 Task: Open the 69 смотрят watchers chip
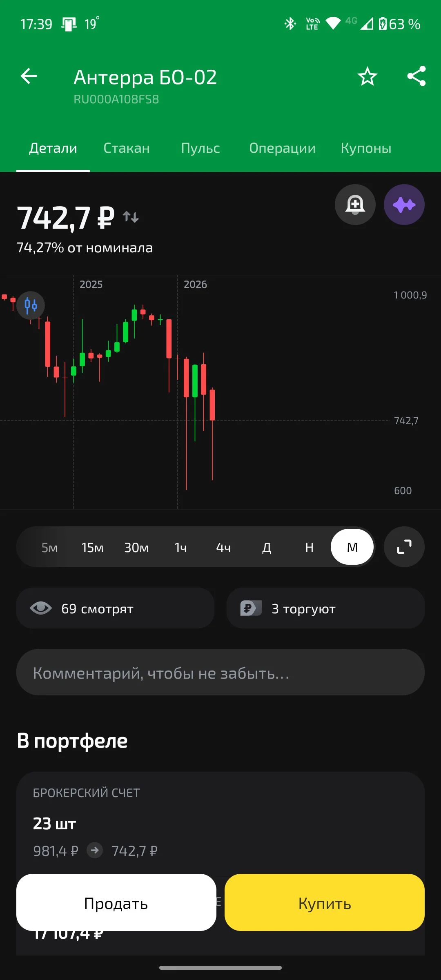point(115,608)
